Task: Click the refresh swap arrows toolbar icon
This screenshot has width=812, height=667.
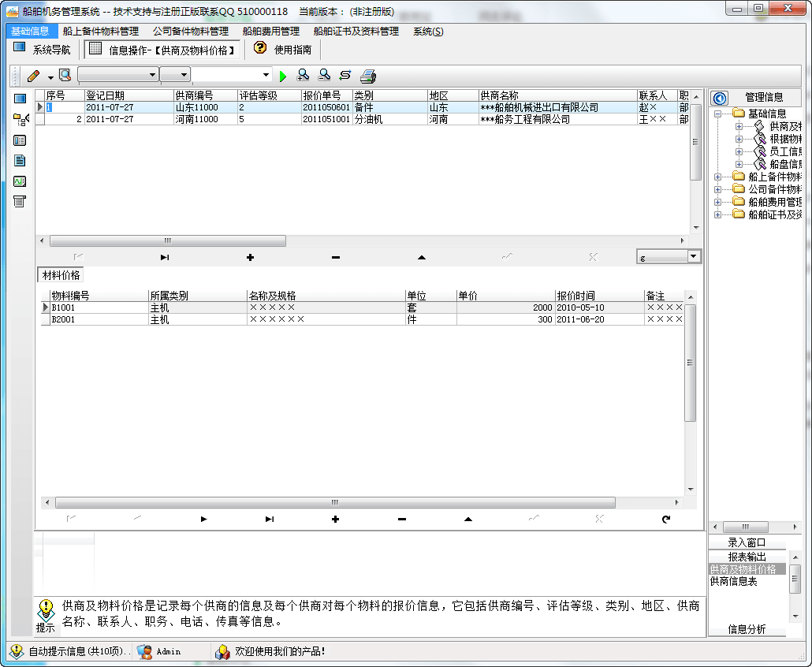Action: [345, 75]
